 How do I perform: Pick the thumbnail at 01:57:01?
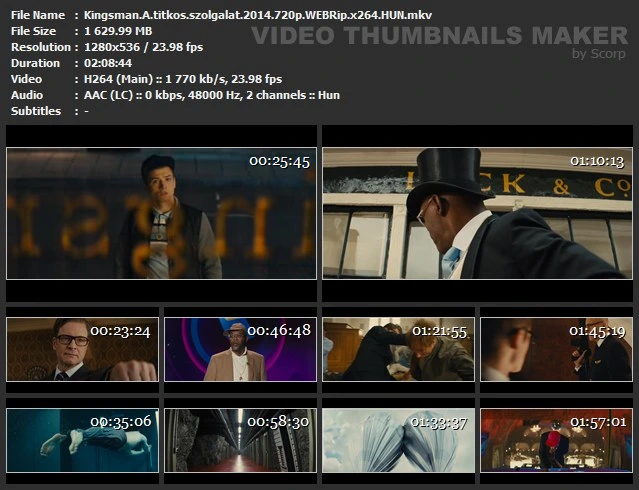[557, 440]
